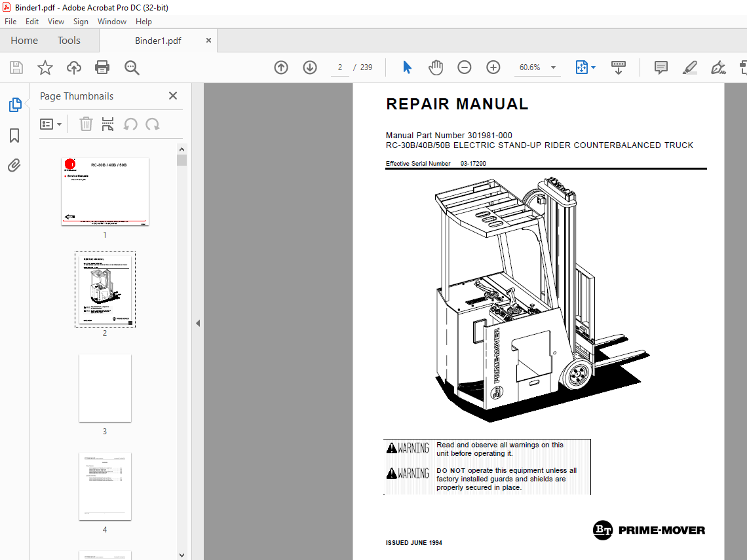Print the document with printer icon
Screen dimensions: 747x560
(102, 67)
